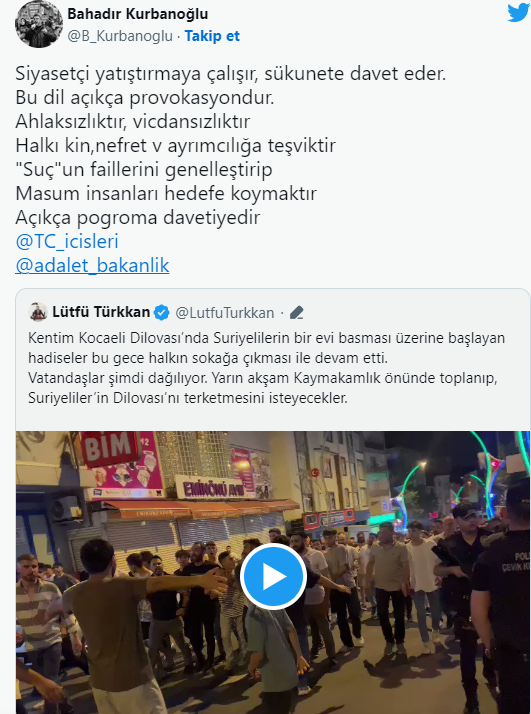Image resolution: width=531 pixels, height=714 pixels.
Task: Click the video thumbnail BIM sign
Action: [109, 448]
